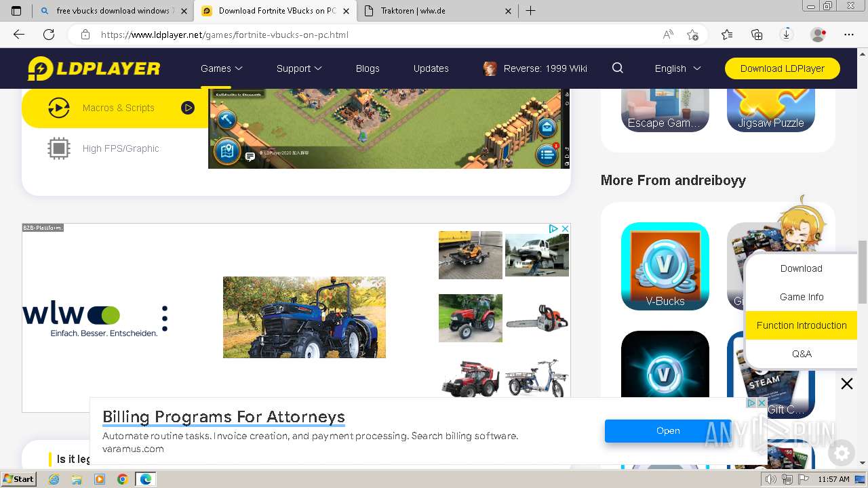Open Chrome from the taskbar

click(122, 479)
